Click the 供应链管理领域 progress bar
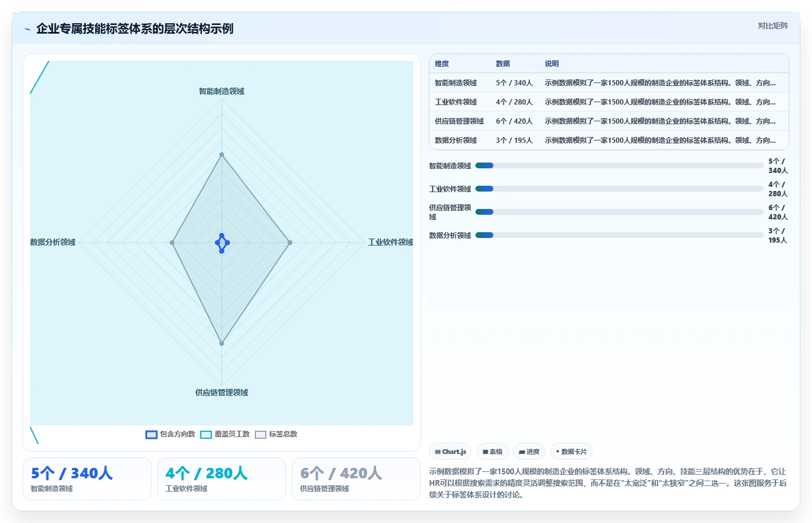The image size is (812, 523). tap(619, 212)
